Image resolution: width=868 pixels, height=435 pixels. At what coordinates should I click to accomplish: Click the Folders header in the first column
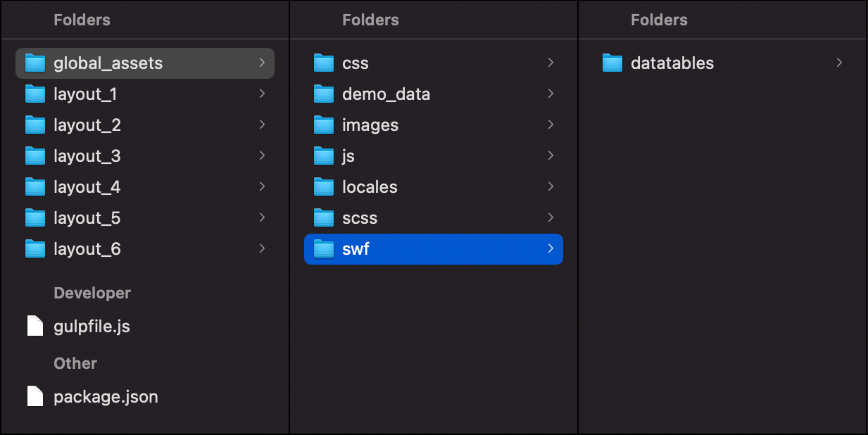pos(82,20)
